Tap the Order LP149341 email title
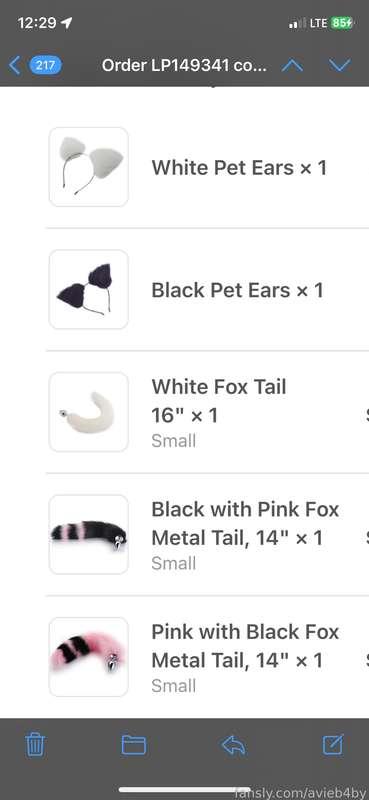 pyautogui.click(x=184, y=65)
